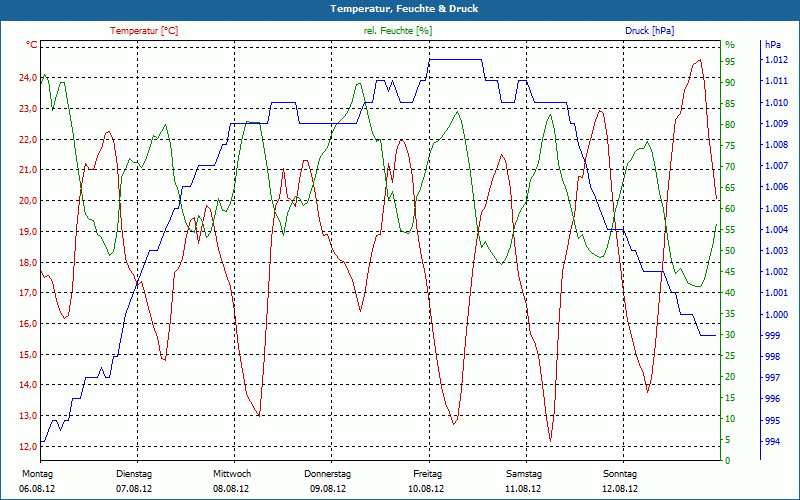Click the 95 tick on the humidity axis
The image size is (800, 500).
(x=730, y=62)
